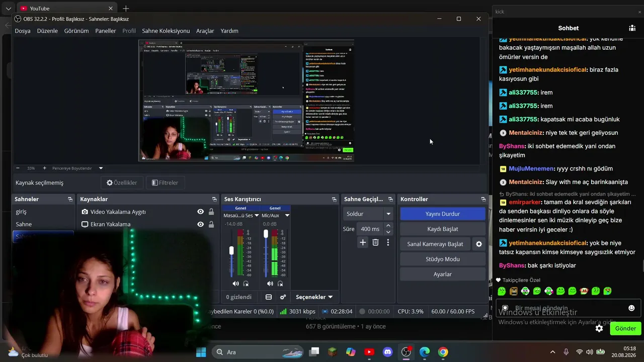Mute the Mic/Aux channel
The width and height of the screenshot is (644, 362).
[x=270, y=284]
